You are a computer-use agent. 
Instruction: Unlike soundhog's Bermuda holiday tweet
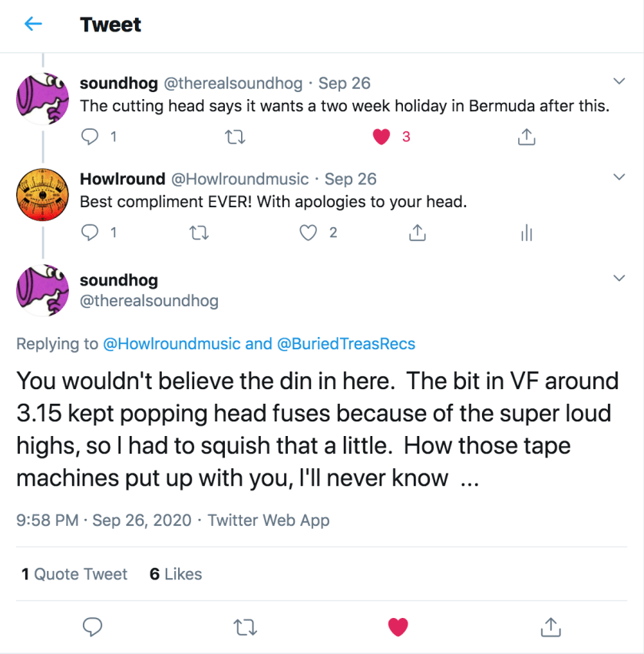(381, 137)
